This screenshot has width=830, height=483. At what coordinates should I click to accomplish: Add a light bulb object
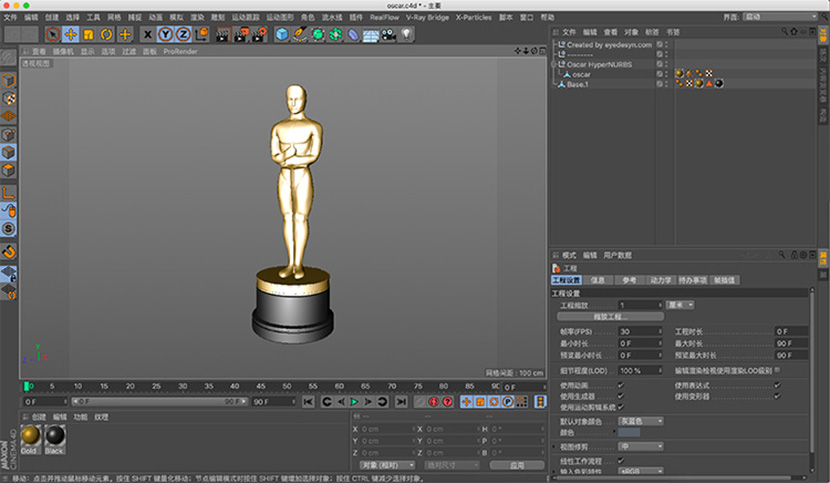[x=407, y=34]
